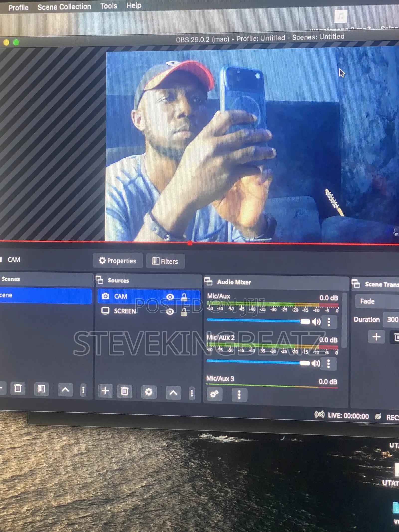Add a scene transition with plus button
The height and width of the screenshot is (532, 399).
[376, 337]
